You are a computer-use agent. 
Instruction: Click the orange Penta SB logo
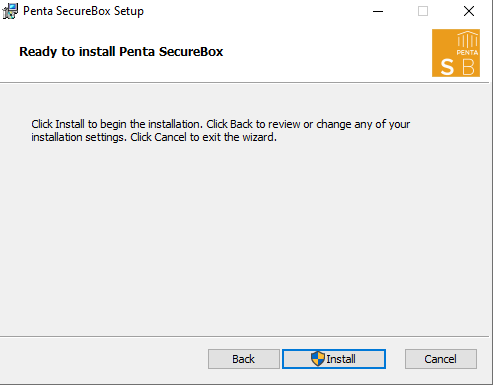tap(456, 53)
